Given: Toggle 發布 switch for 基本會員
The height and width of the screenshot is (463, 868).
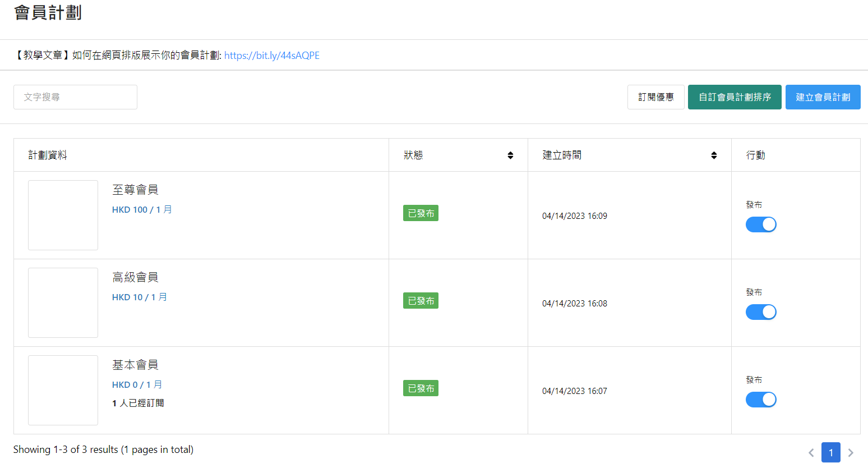Looking at the screenshot, I should (761, 400).
